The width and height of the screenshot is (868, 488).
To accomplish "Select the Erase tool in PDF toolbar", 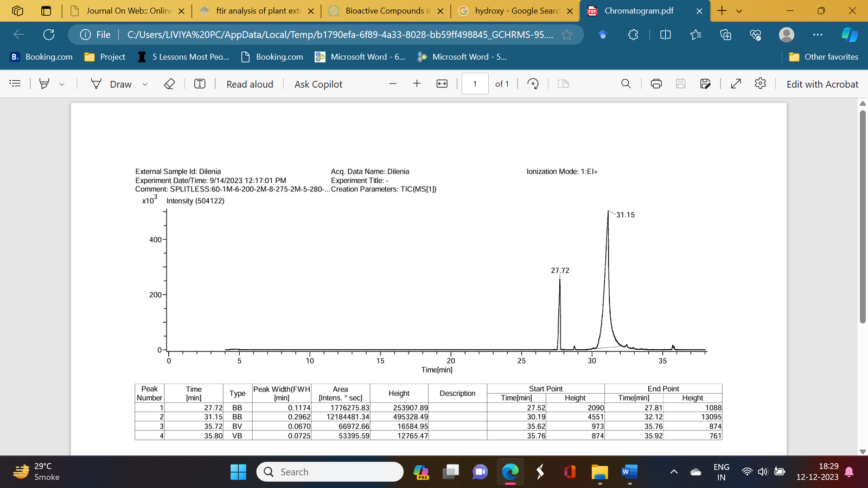I will (169, 84).
